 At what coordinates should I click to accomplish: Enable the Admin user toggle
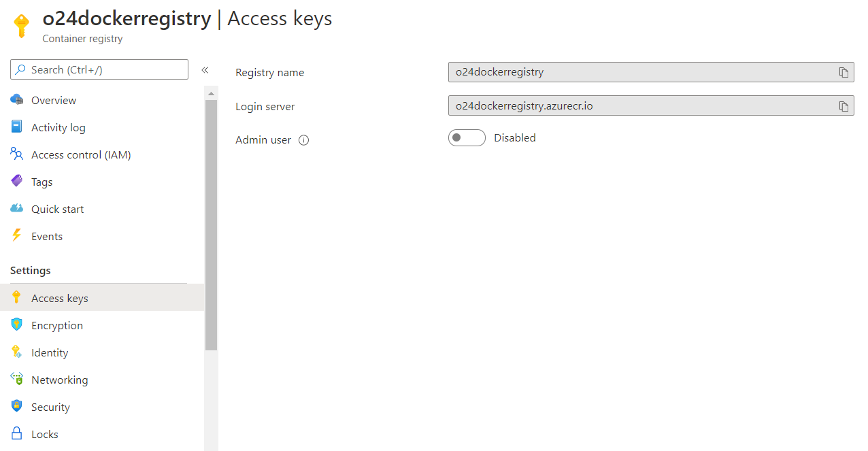point(467,137)
